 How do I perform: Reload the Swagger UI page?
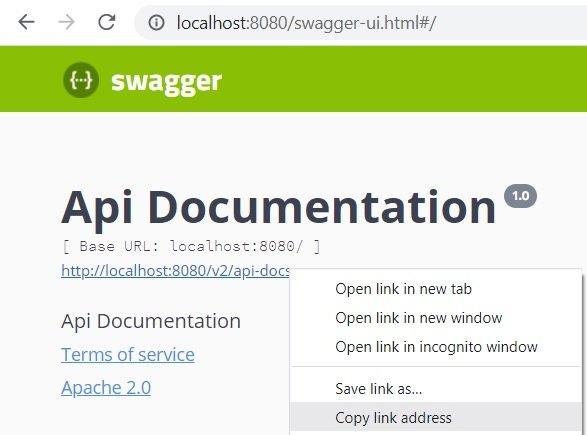107,22
